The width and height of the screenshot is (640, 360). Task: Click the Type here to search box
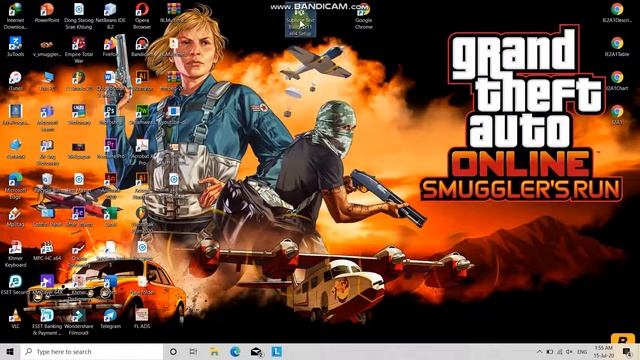pos(92,351)
